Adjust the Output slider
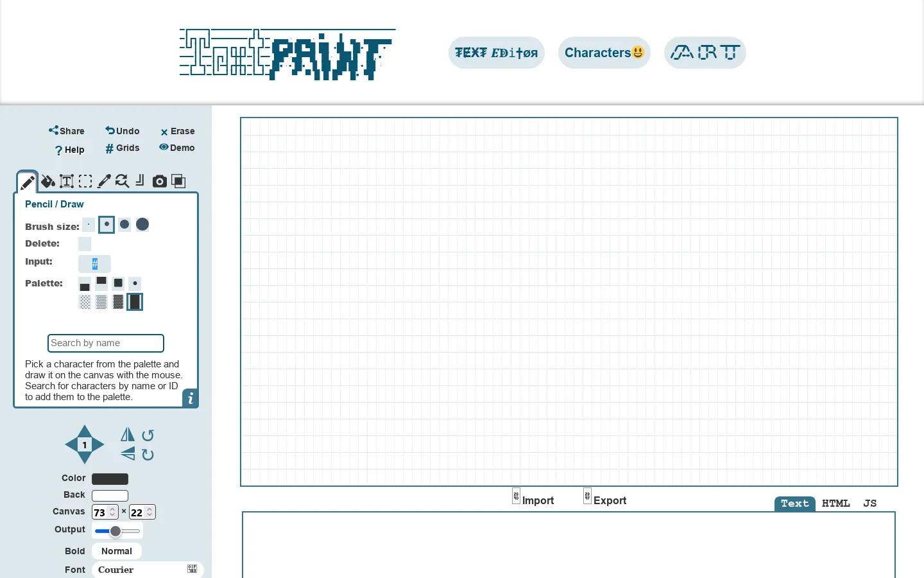Screen dimensions: 924x578 [117, 531]
